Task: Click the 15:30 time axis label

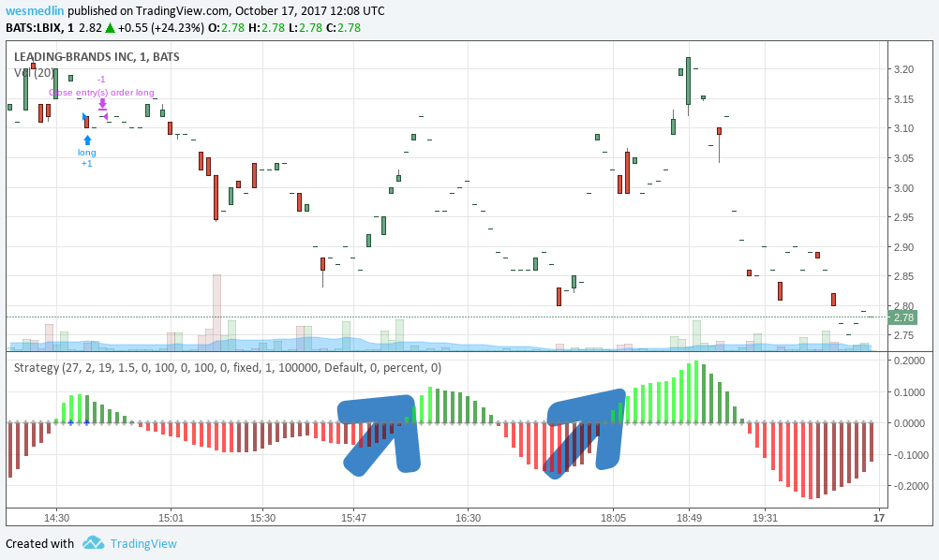Action: click(262, 518)
